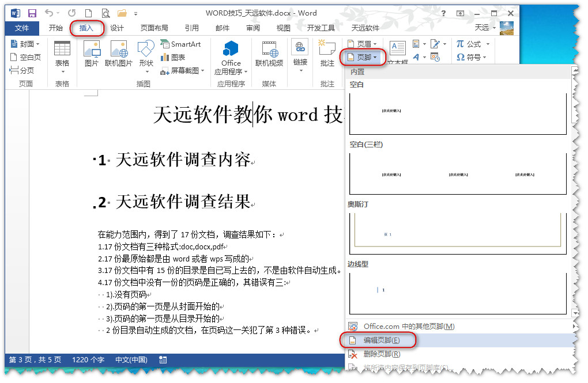Open the File (文件) tab

tap(22, 28)
